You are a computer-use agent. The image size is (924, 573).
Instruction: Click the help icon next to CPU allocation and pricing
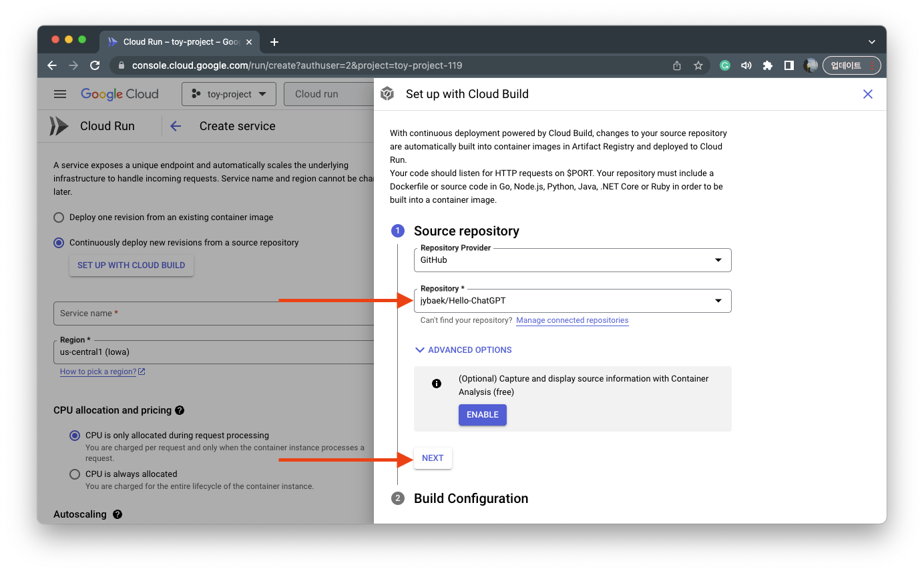[x=180, y=411]
